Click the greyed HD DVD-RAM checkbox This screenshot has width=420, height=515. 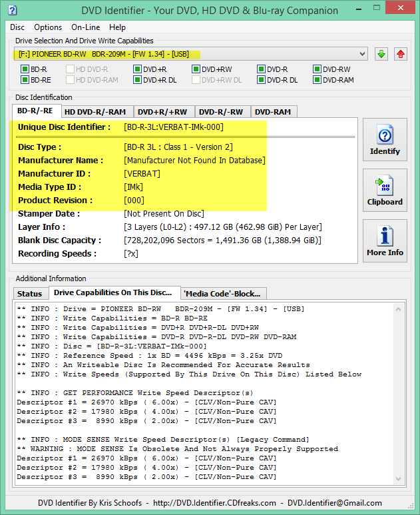pyautogui.click(x=70, y=80)
